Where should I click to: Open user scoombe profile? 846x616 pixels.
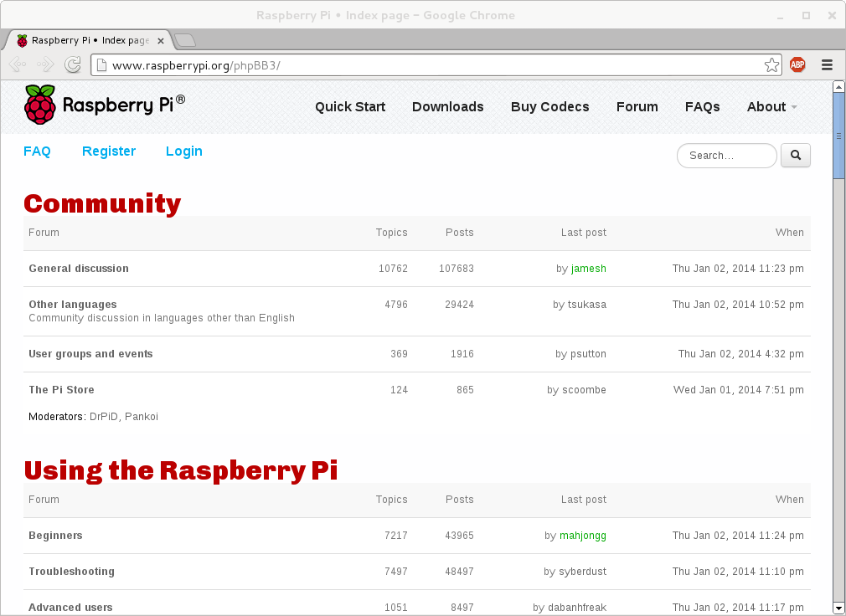pos(585,390)
